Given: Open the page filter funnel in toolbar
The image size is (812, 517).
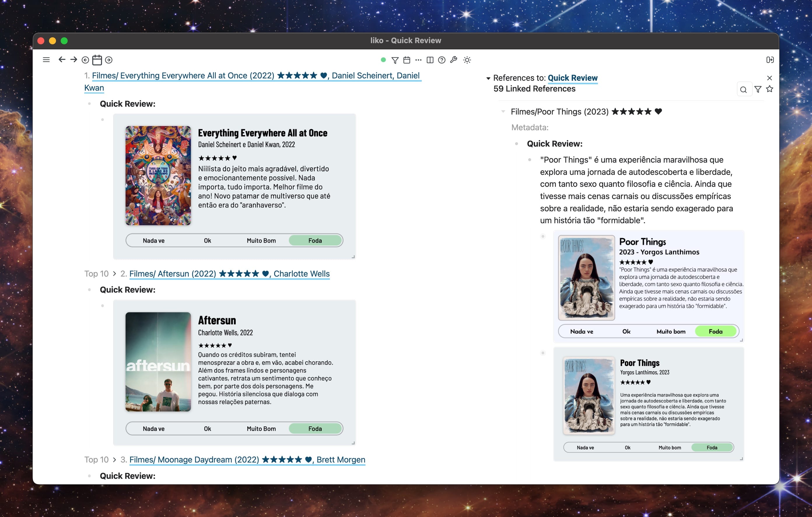Looking at the screenshot, I should coord(395,60).
